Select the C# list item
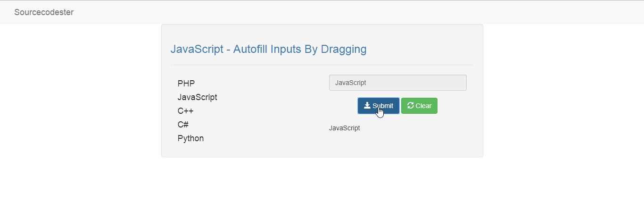The width and height of the screenshot is (644, 220). (x=183, y=125)
